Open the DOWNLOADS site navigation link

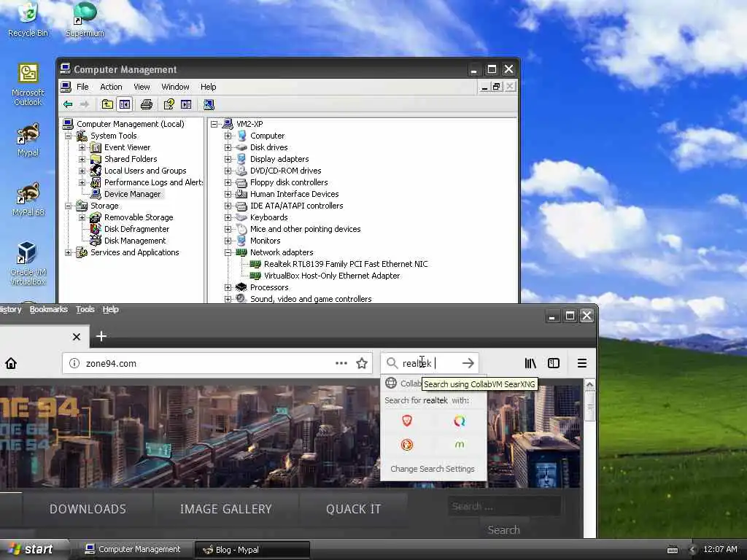click(88, 509)
